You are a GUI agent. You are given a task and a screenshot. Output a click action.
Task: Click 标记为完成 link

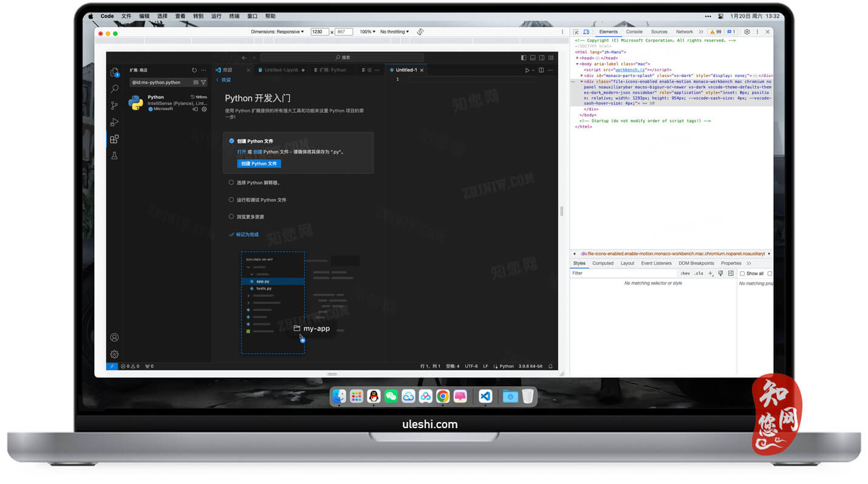247,234
